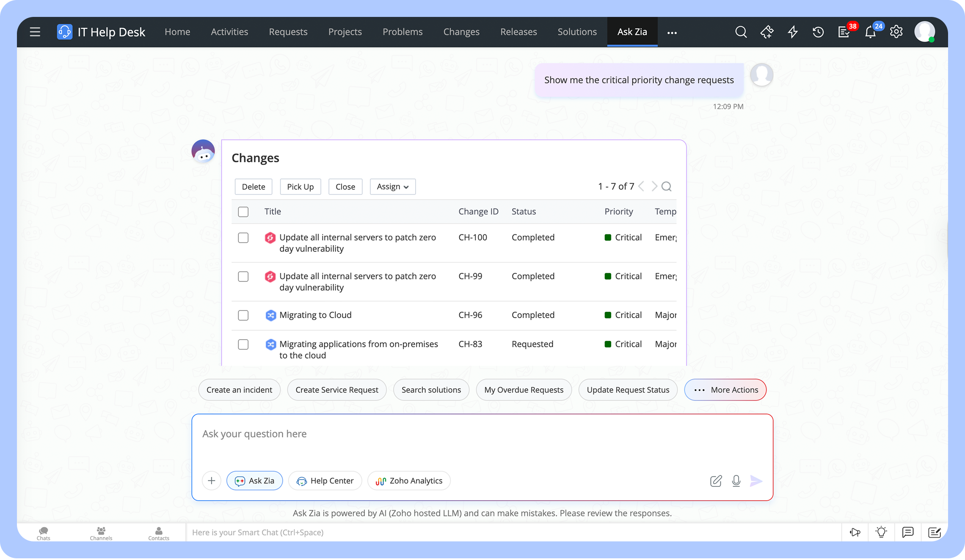Switch to the Requests tab
Screen dimensions: 965x560
[x=288, y=32]
